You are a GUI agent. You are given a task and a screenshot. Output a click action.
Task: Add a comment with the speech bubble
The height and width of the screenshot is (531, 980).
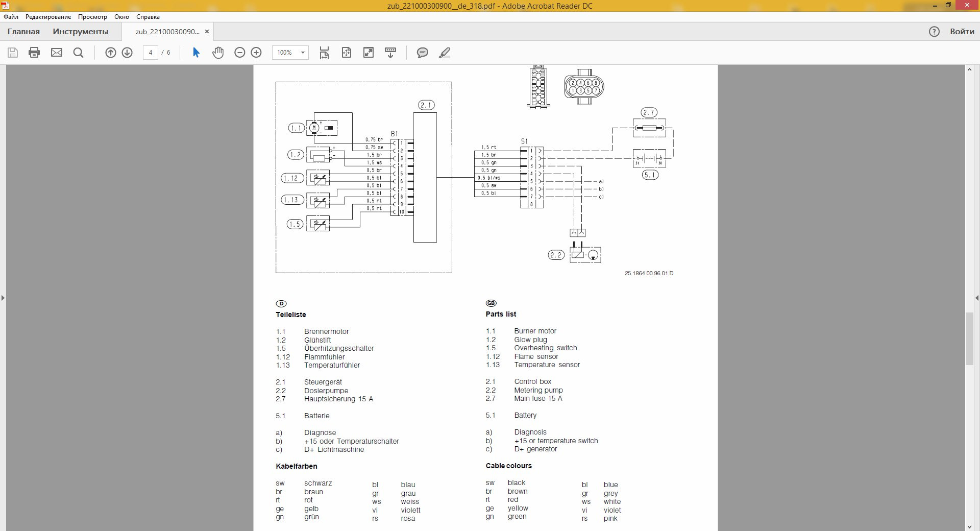423,53
